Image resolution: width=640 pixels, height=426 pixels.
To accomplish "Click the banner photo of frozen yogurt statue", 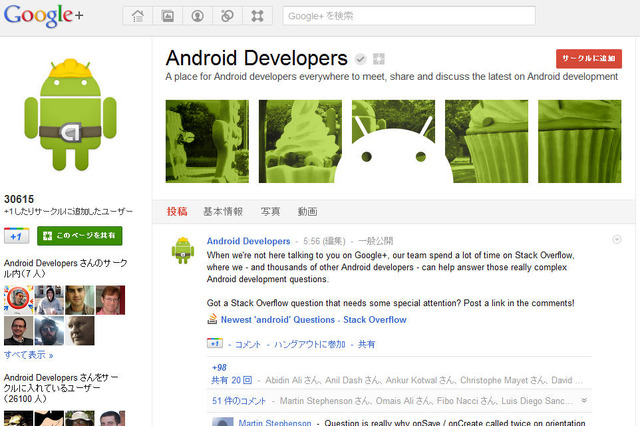I will tap(300, 141).
